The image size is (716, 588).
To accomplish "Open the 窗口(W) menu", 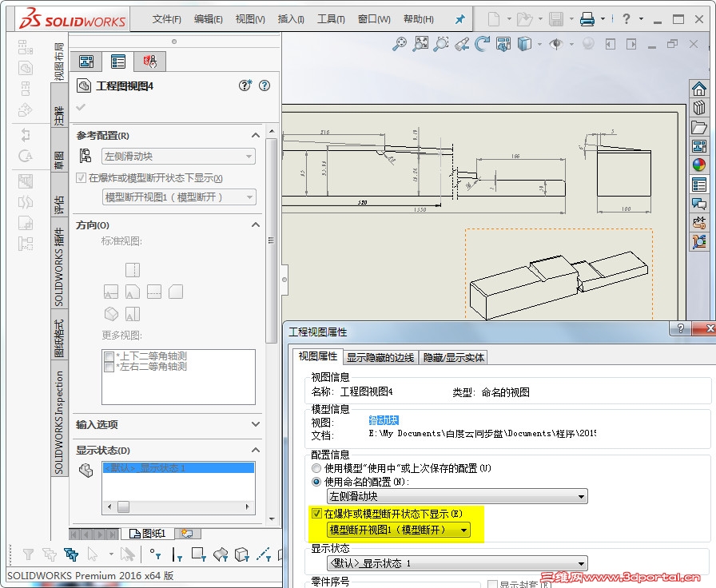I will [374, 19].
